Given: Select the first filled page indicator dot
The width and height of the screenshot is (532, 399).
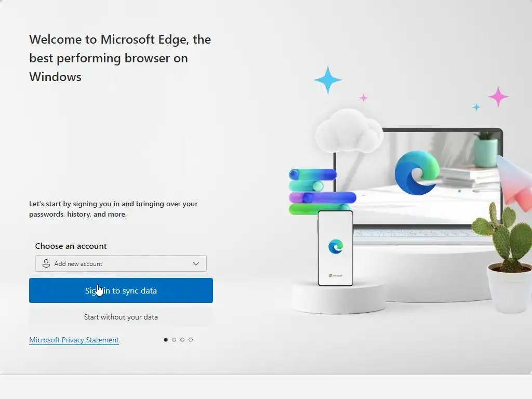Looking at the screenshot, I should [166, 340].
